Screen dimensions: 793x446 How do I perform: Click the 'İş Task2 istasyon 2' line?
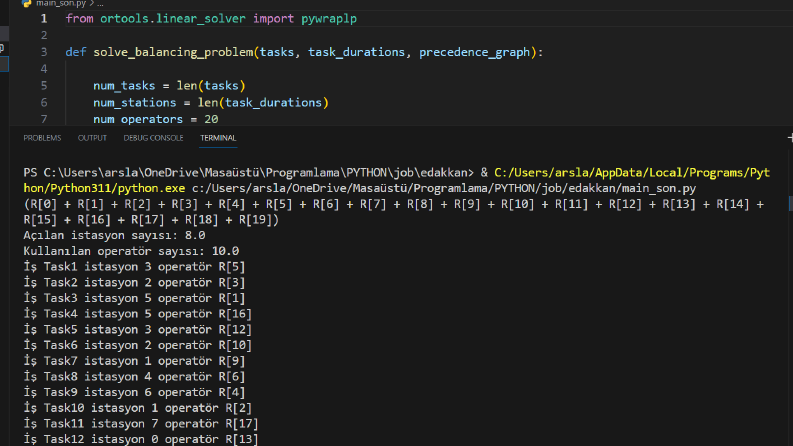(134, 283)
